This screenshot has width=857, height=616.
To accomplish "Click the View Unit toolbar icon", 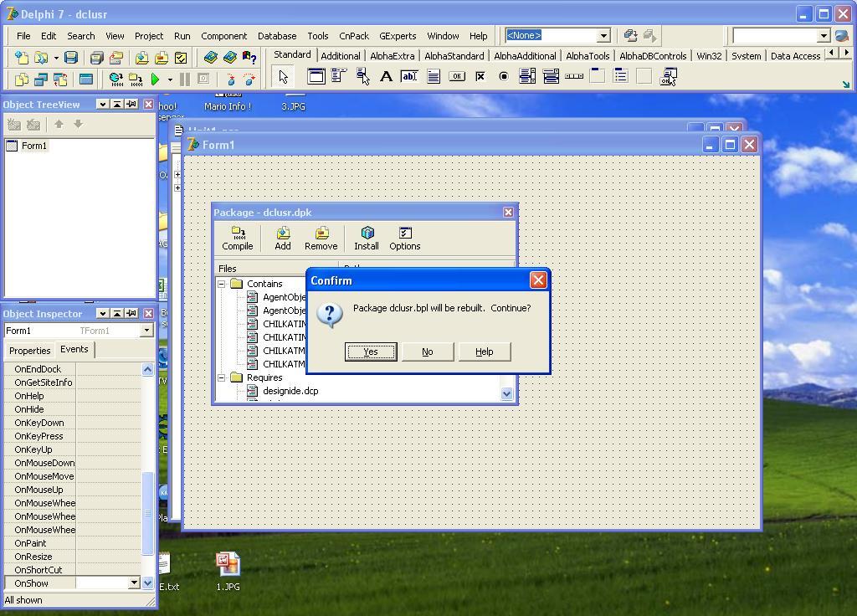I will click(21, 80).
